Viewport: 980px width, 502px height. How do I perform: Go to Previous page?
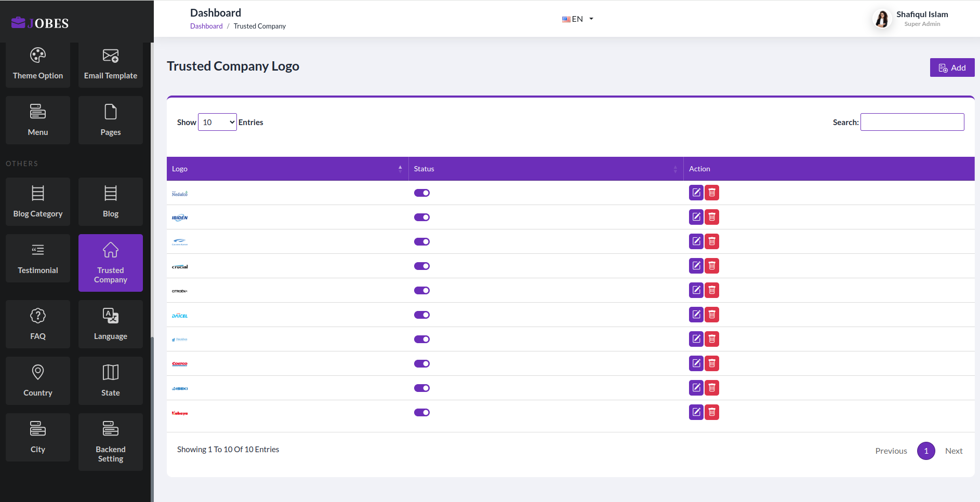coord(891,451)
